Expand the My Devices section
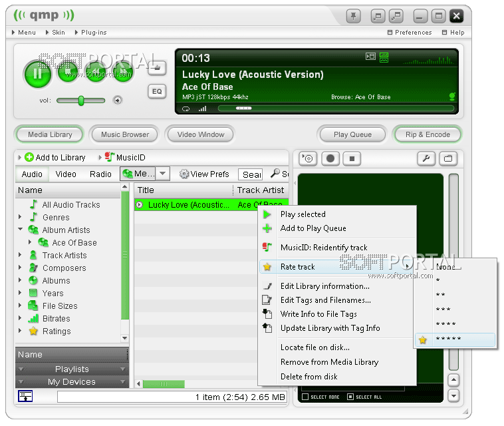Image resolution: width=504 pixels, height=426 pixels. pyautogui.click(x=72, y=382)
